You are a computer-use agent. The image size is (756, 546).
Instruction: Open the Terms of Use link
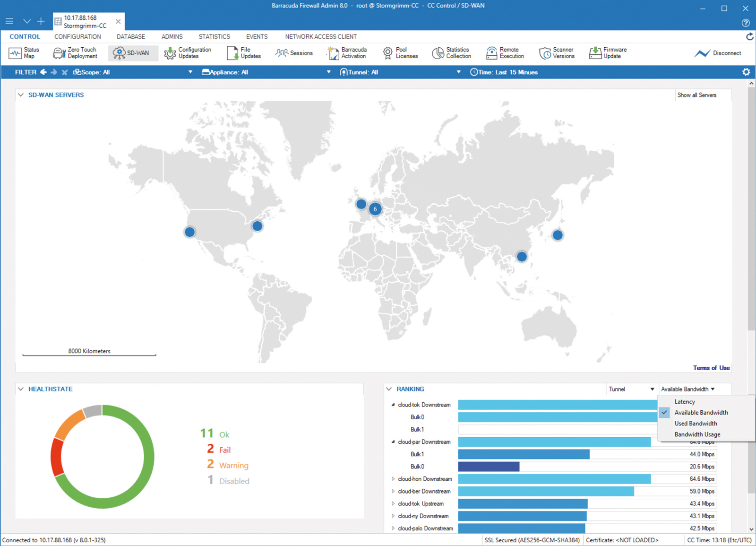click(x=711, y=368)
